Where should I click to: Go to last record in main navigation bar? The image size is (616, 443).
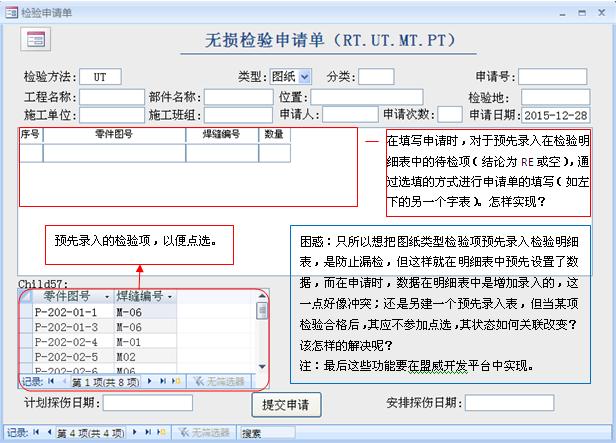click(x=150, y=433)
